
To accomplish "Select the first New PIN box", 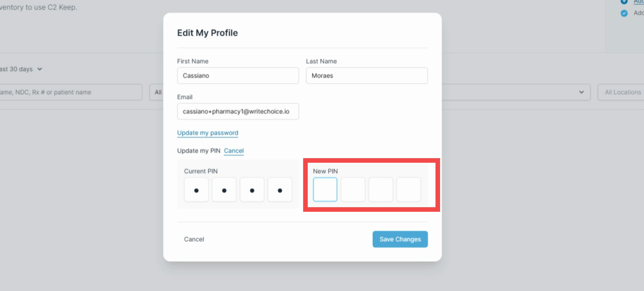I will coord(325,189).
